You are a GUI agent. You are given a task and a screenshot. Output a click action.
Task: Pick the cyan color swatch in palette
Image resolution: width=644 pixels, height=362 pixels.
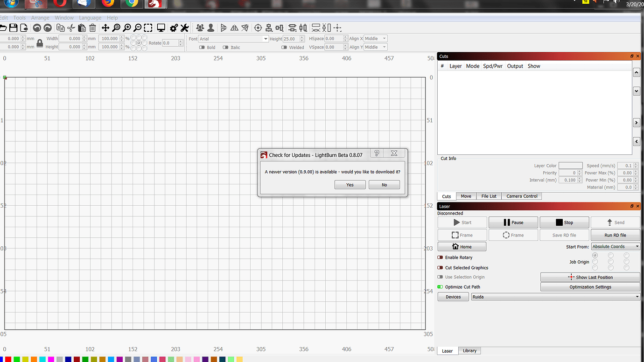coord(42,359)
